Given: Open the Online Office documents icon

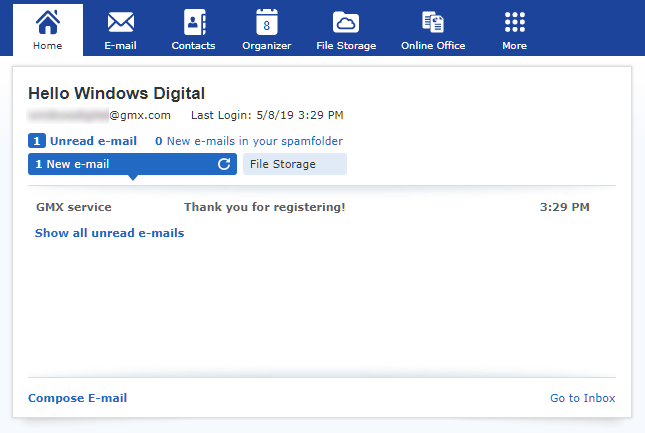Looking at the screenshot, I should [x=433, y=22].
